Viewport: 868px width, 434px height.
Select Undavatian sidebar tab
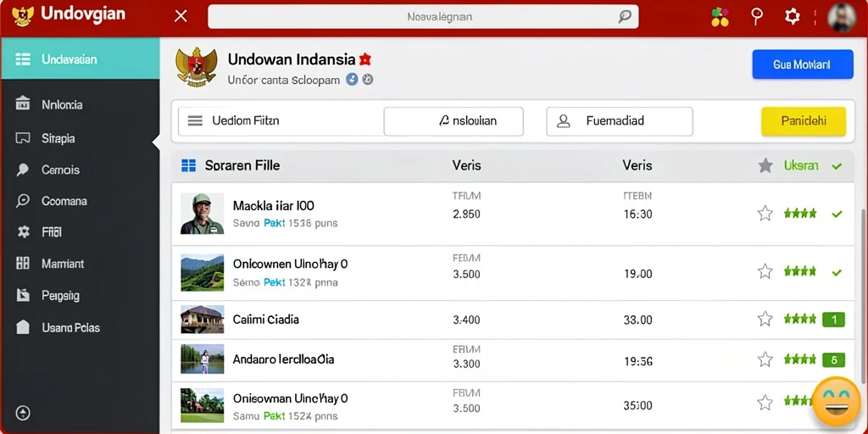[x=81, y=58]
